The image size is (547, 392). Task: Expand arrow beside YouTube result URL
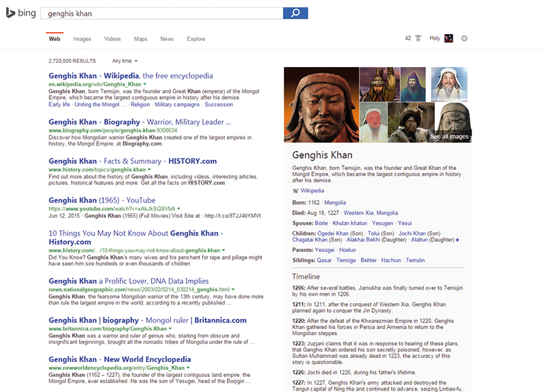[178, 209]
